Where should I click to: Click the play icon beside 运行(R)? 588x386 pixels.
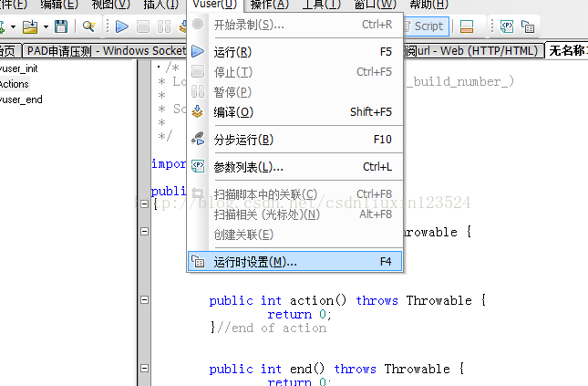click(x=198, y=51)
